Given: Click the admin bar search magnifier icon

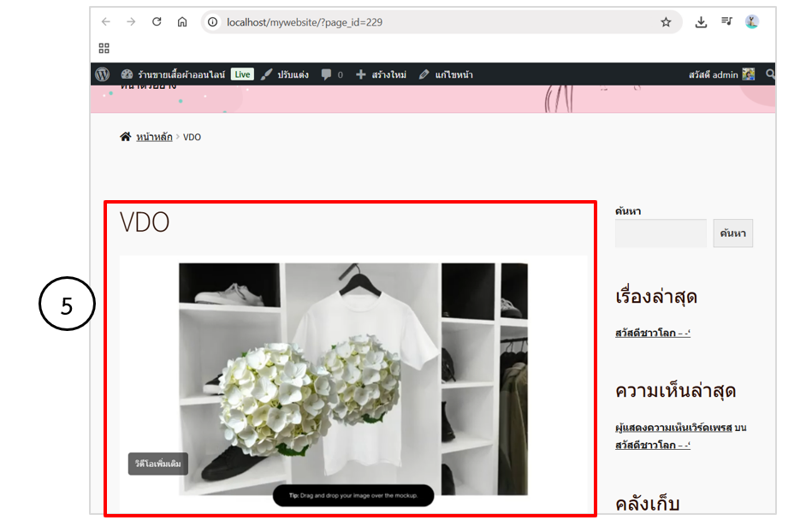Looking at the screenshot, I should 770,74.
